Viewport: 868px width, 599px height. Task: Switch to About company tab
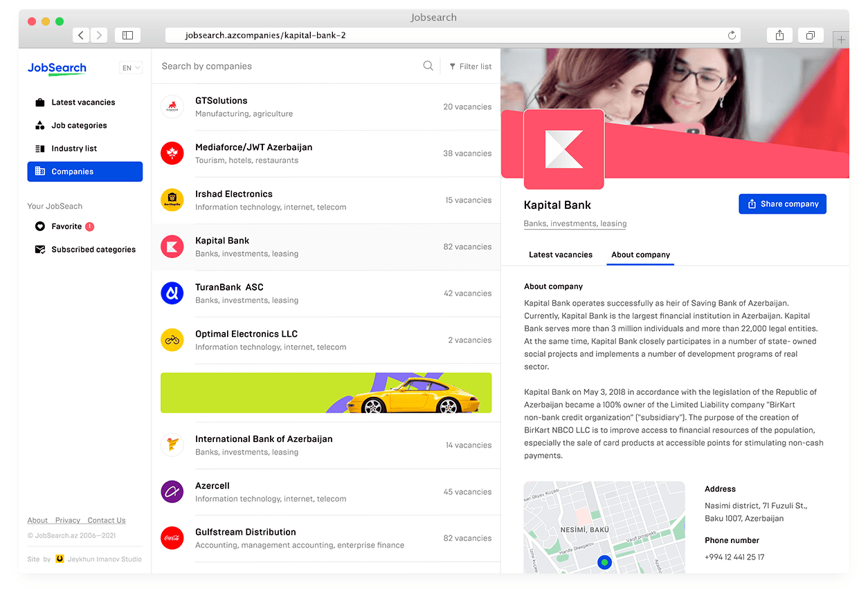pyautogui.click(x=641, y=255)
